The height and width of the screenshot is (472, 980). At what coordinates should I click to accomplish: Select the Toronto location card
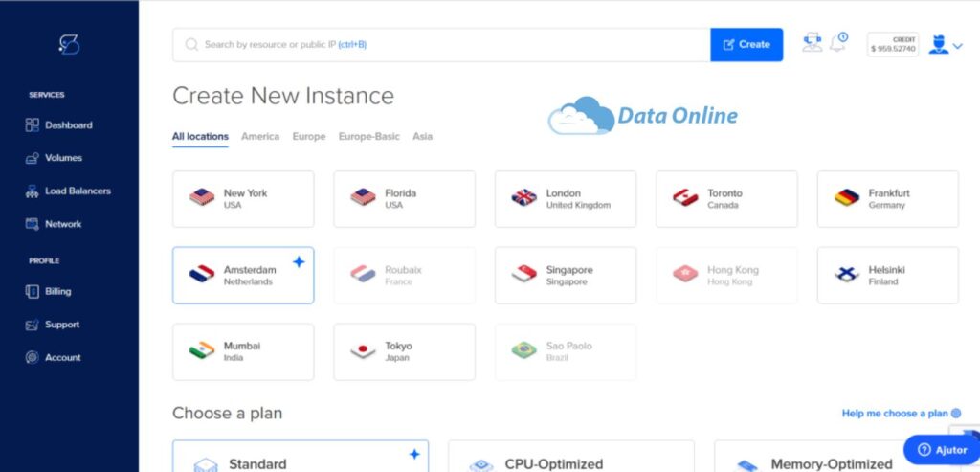727,199
